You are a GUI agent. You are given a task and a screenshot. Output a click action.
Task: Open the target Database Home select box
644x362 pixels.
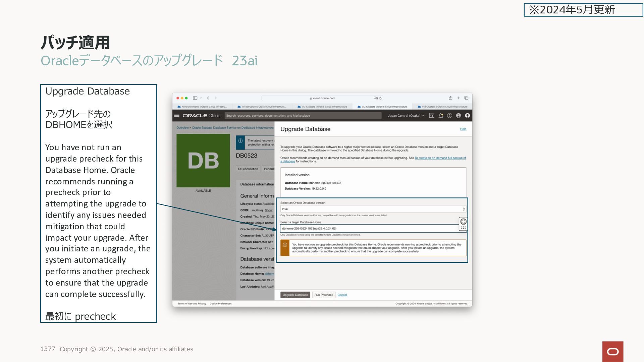(369, 228)
